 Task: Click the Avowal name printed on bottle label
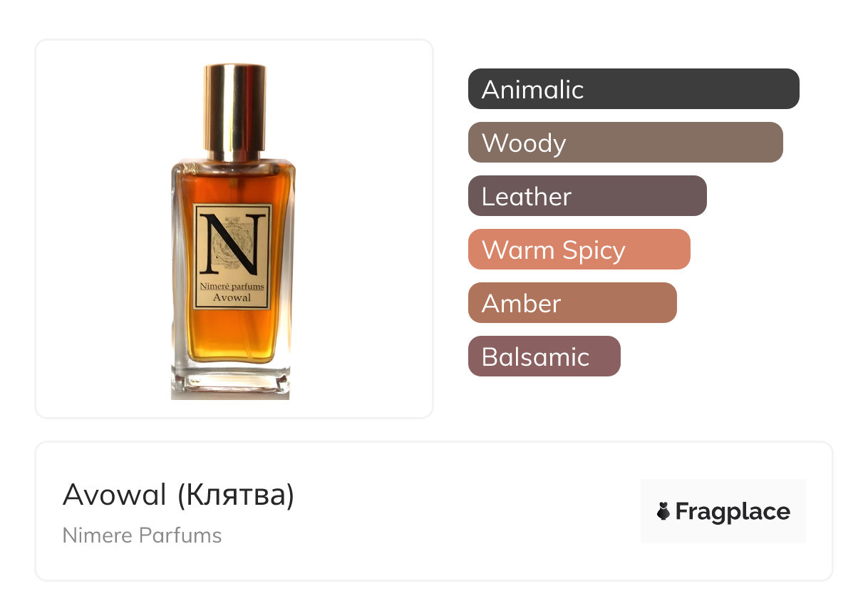[232, 298]
